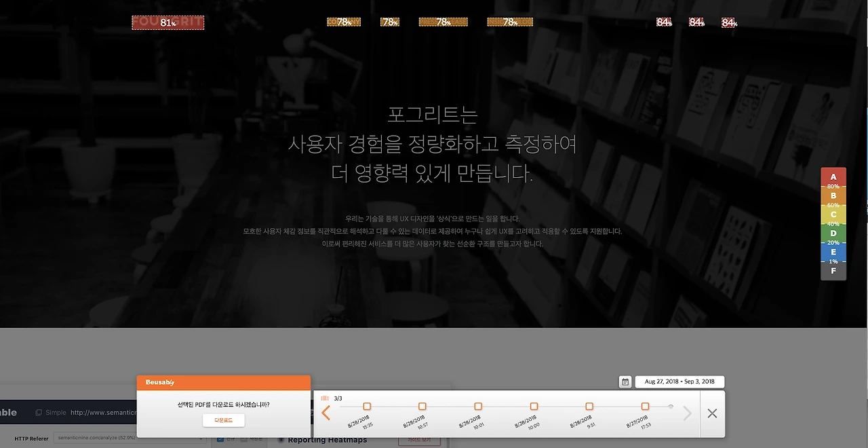The image size is (868, 448).
Task: Go to previous reports with orange arrow
Action: pyautogui.click(x=326, y=413)
